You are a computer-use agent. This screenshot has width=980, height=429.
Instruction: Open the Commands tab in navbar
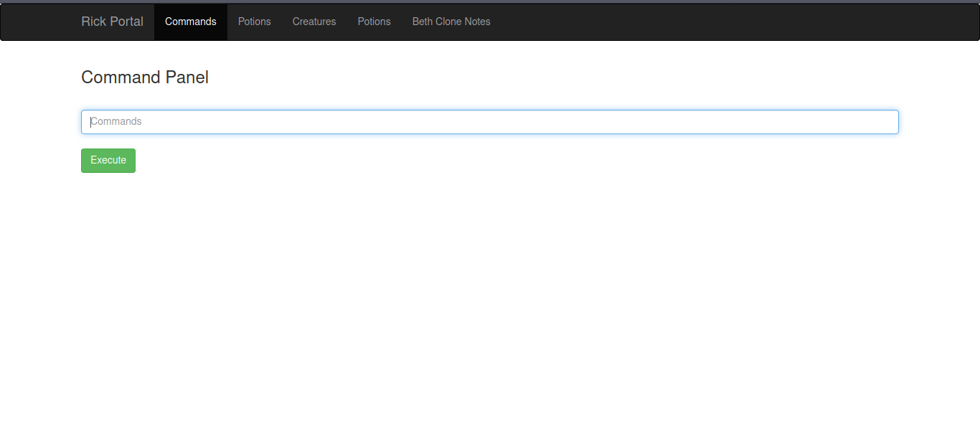click(190, 22)
